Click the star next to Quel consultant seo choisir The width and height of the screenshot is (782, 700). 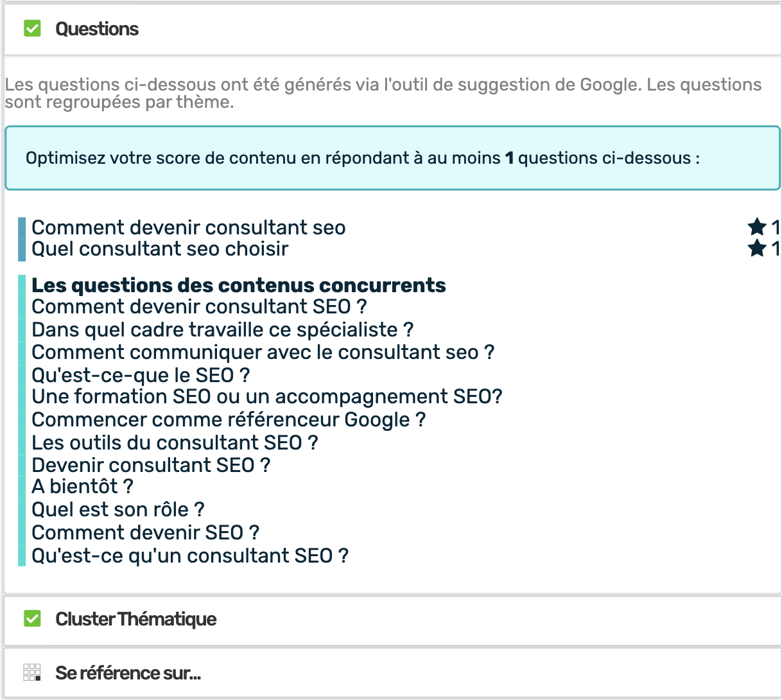click(x=757, y=248)
